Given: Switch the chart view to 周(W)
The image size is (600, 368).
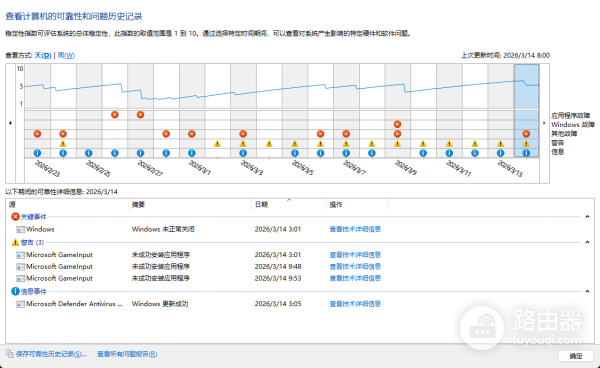Looking at the screenshot, I should [x=66, y=55].
